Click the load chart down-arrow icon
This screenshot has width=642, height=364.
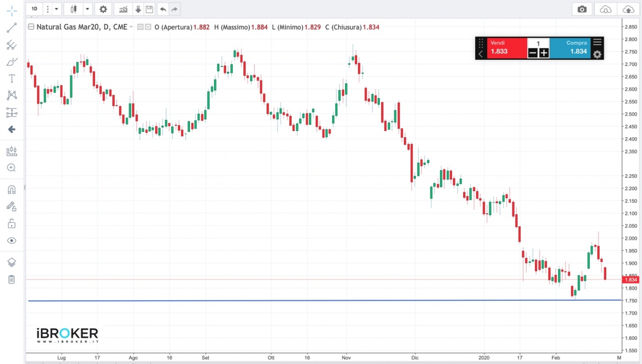click(138, 9)
